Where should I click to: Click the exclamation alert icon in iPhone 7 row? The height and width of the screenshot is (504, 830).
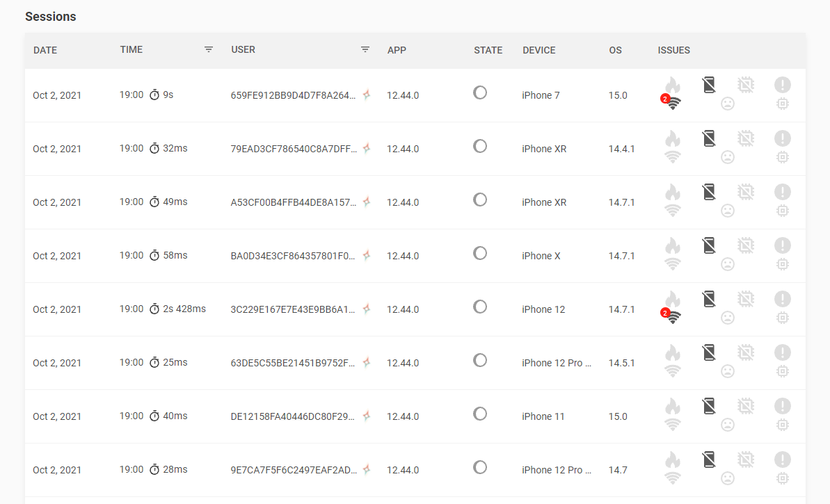point(783,85)
